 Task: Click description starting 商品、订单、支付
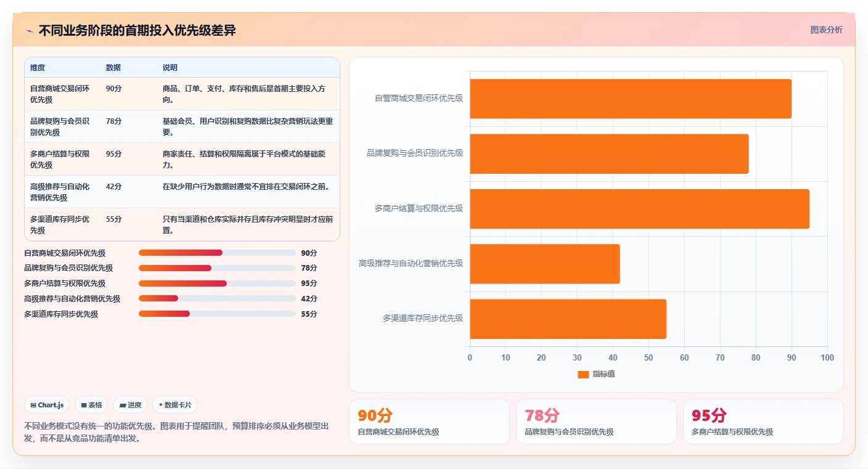pos(244,94)
